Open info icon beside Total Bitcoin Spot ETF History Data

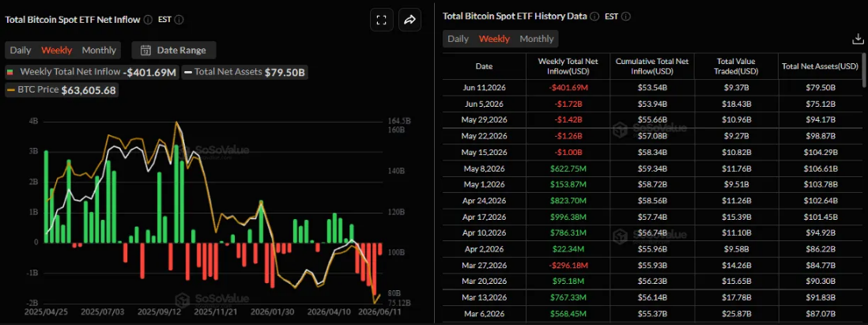point(594,16)
